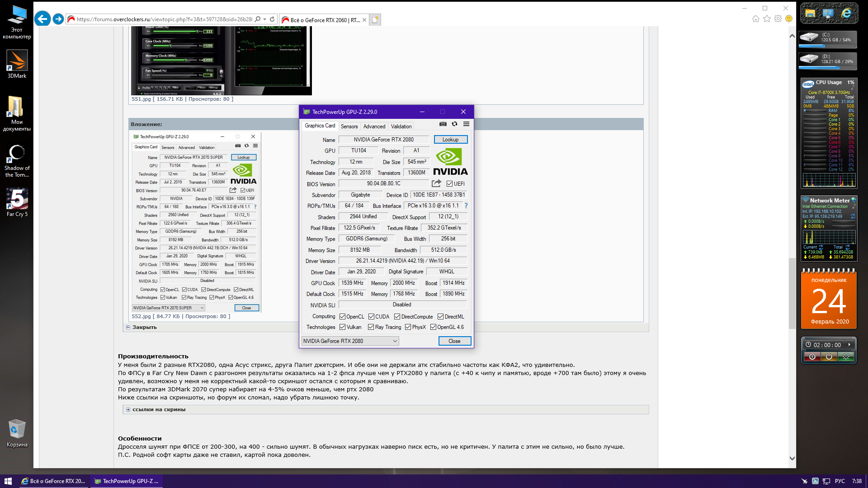Open the NVIDIA GeForce RTX 2080 dropdown
The image size is (868, 488).
point(350,341)
